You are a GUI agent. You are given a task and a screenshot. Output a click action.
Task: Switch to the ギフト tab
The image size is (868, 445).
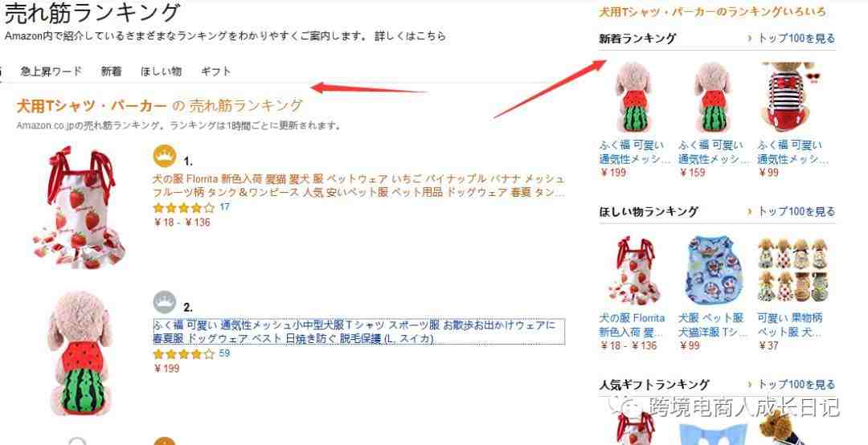click(216, 71)
